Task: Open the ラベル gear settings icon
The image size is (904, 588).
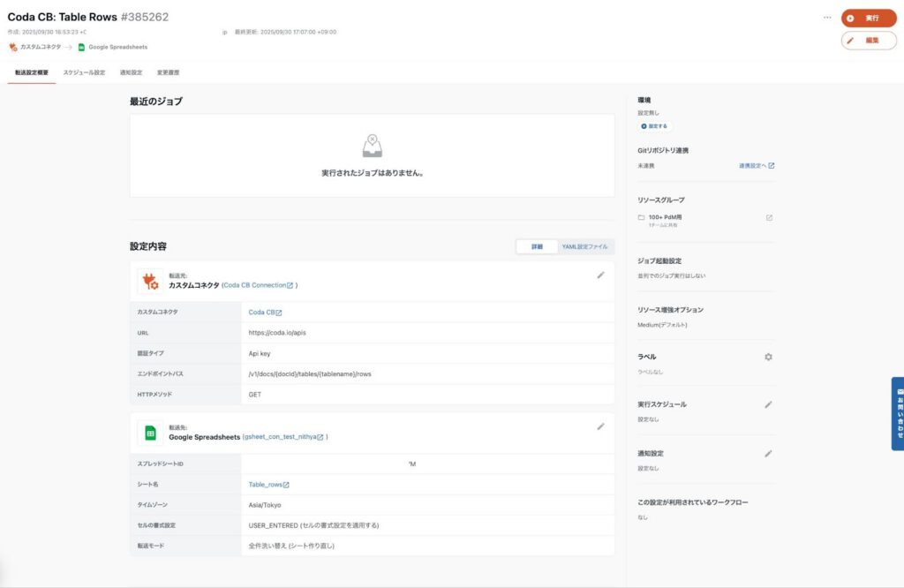Action: (768, 357)
